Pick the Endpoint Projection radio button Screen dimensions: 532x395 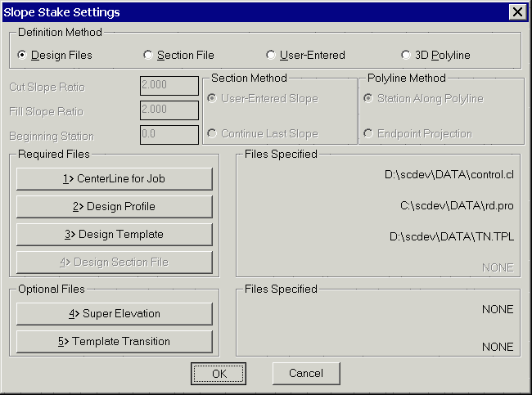point(417,133)
